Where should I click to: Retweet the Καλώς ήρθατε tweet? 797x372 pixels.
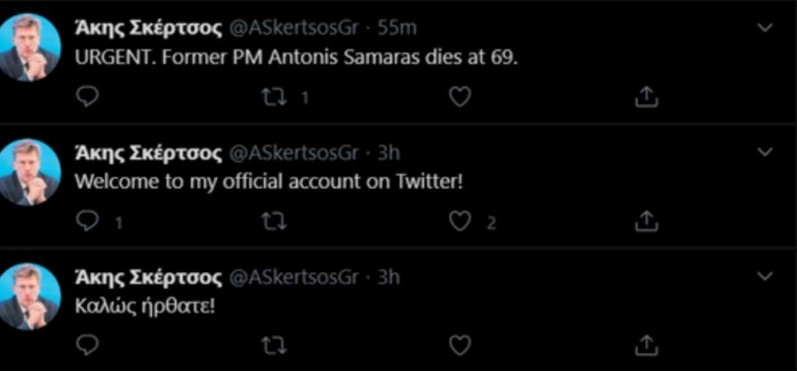(273, 346)
